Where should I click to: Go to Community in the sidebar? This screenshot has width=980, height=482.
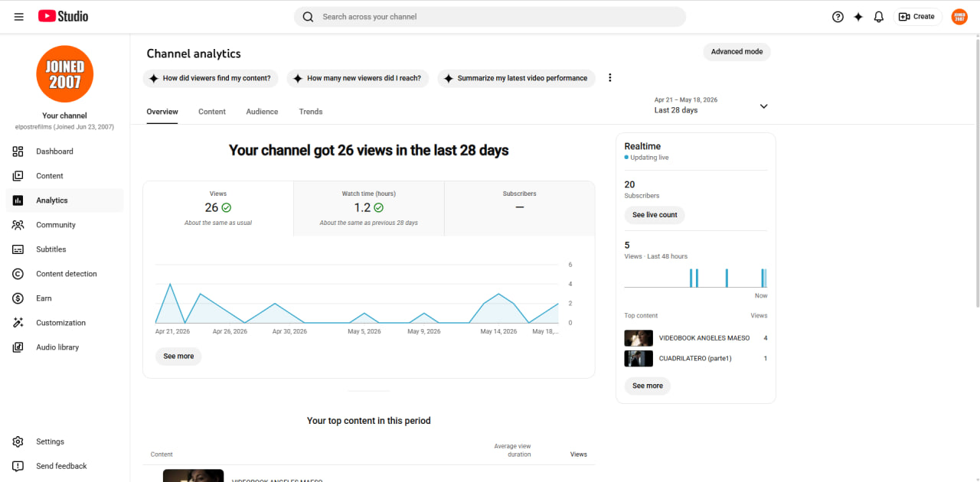coord(64,225)
